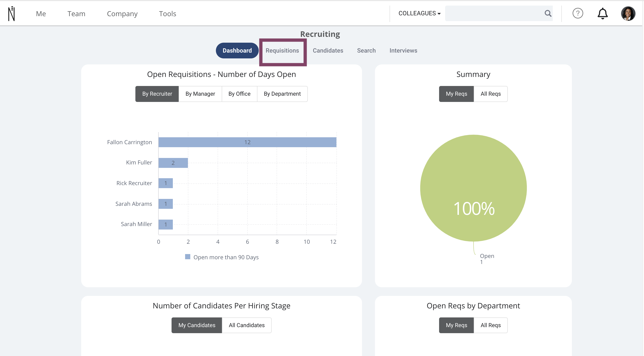Toggle chart view to By Office
This screenshot has width=644, height=356.
pyautogui.click(x=239, y=94)
